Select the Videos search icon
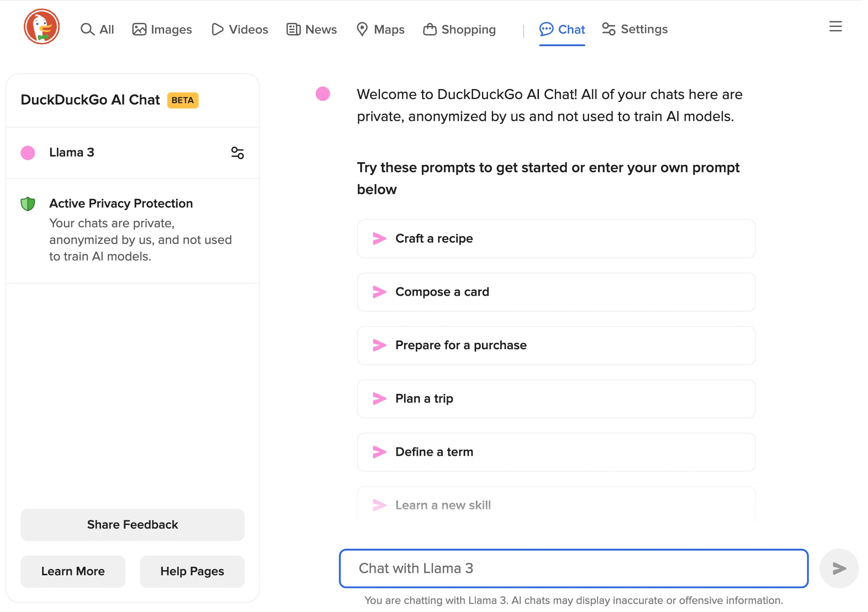 pyautogui.click(x=217, y=29)
